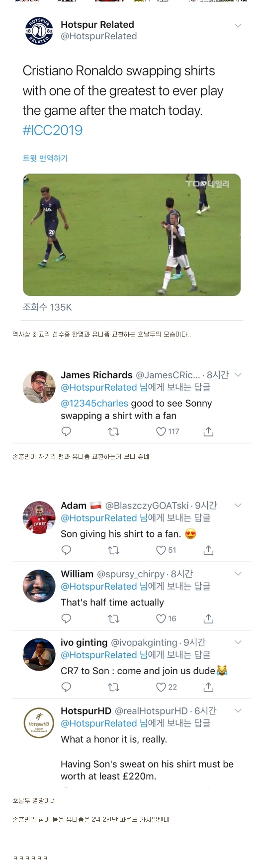
Task: Translate the tweet via 트윗 번역하기
Action: (45, 158)
